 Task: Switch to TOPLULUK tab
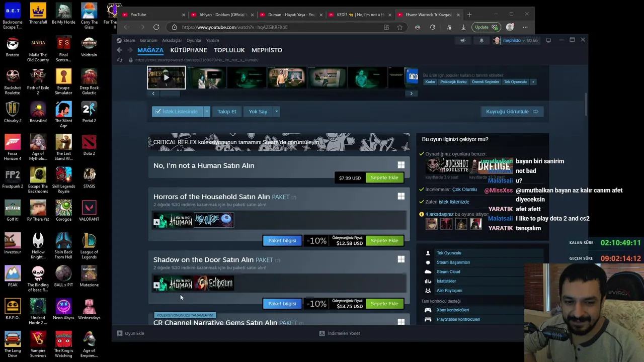point(229,50)
